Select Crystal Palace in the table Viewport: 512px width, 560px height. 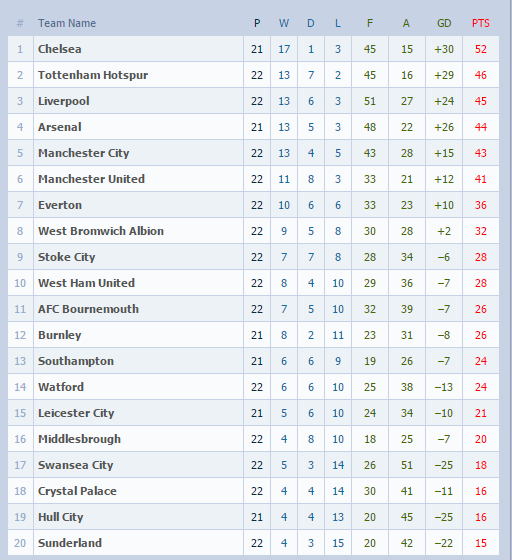coord(77,491)
